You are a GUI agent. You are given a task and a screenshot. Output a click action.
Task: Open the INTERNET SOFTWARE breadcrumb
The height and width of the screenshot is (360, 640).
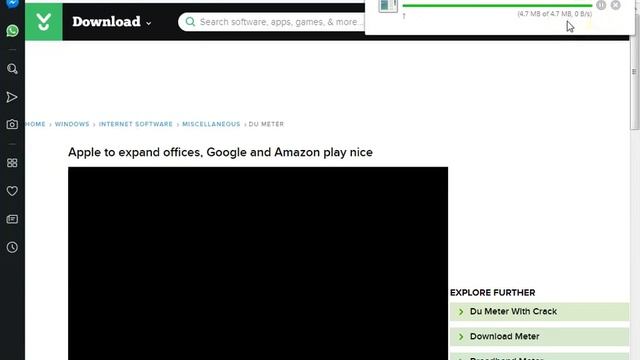tap(136, 124)
